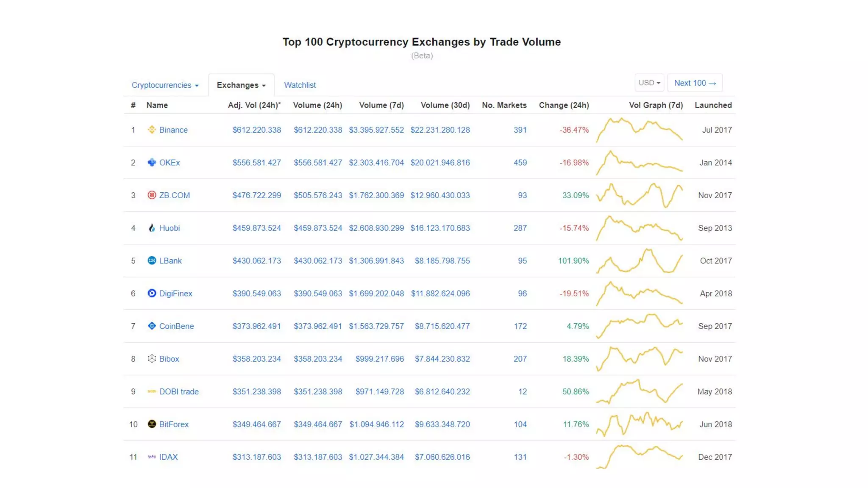
Task: Click the LBank logo icon
Action: 151,261
